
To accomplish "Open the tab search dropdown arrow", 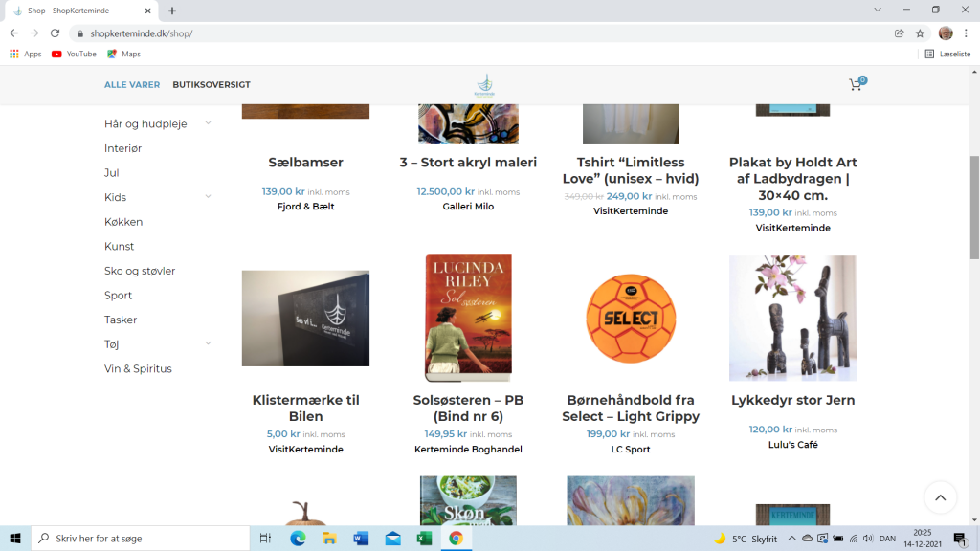I will tap(878, 10).
